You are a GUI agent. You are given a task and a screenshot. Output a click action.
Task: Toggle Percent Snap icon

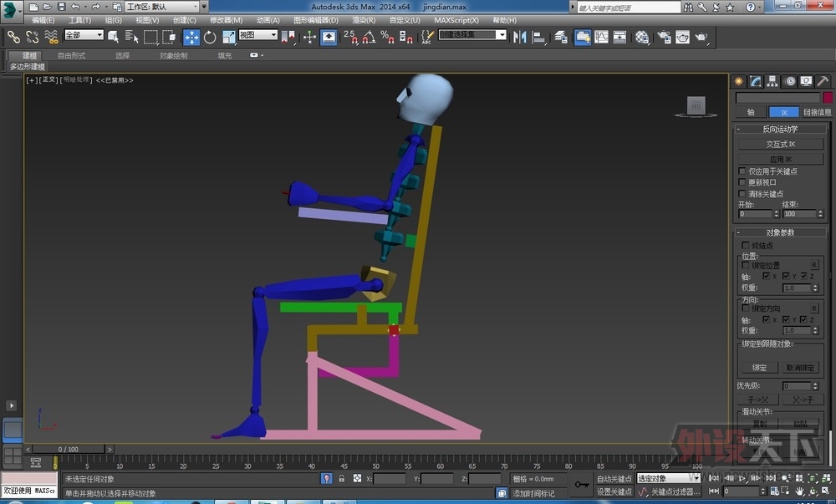click(x=388, y=37)
